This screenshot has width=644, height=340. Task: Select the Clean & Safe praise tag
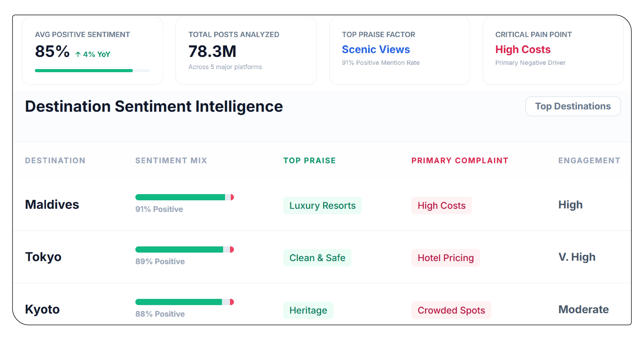[x=317, y=258]
